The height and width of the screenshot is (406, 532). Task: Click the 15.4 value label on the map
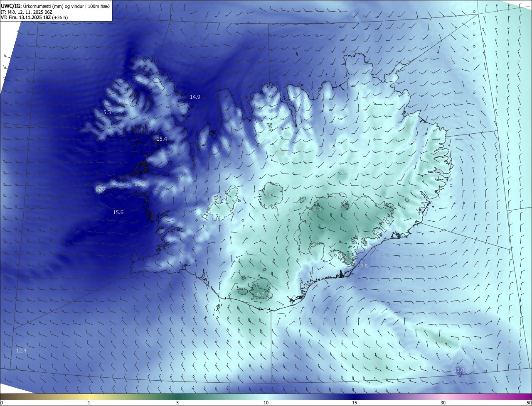tap(162, 139)
